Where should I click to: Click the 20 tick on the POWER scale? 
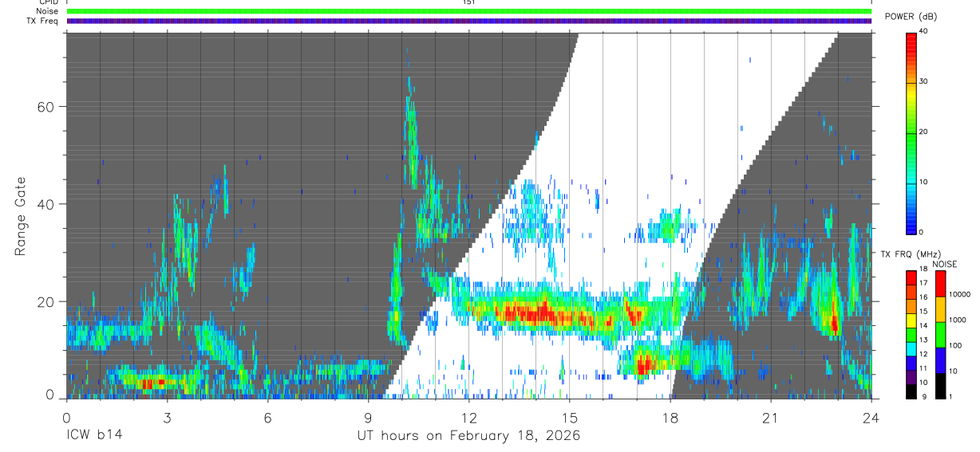pos(925,132)
